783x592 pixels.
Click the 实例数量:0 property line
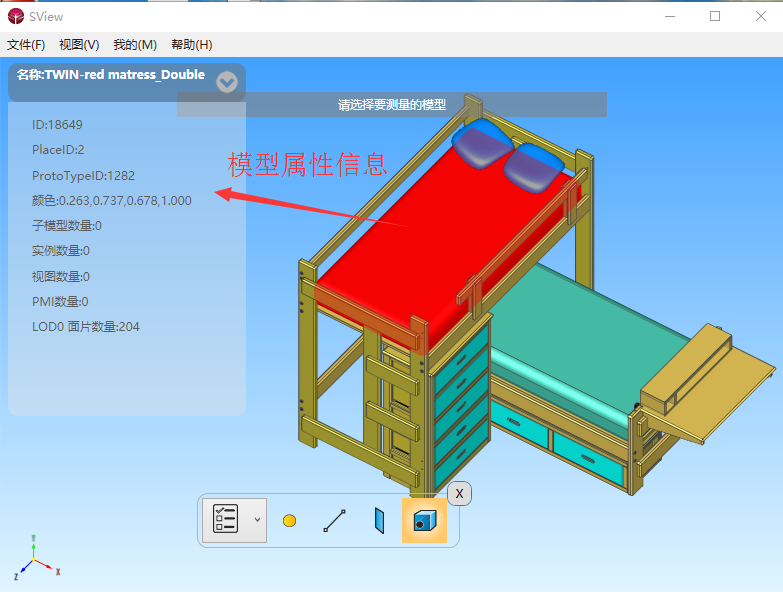tap(60, 251)
